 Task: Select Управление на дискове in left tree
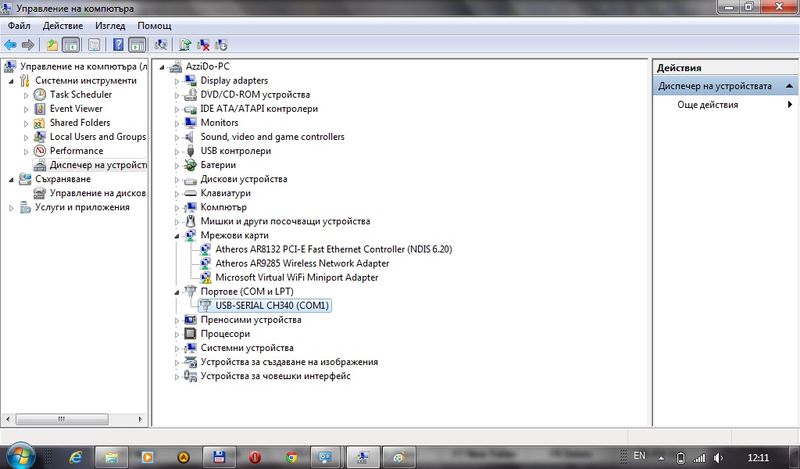tap(97, 193)
